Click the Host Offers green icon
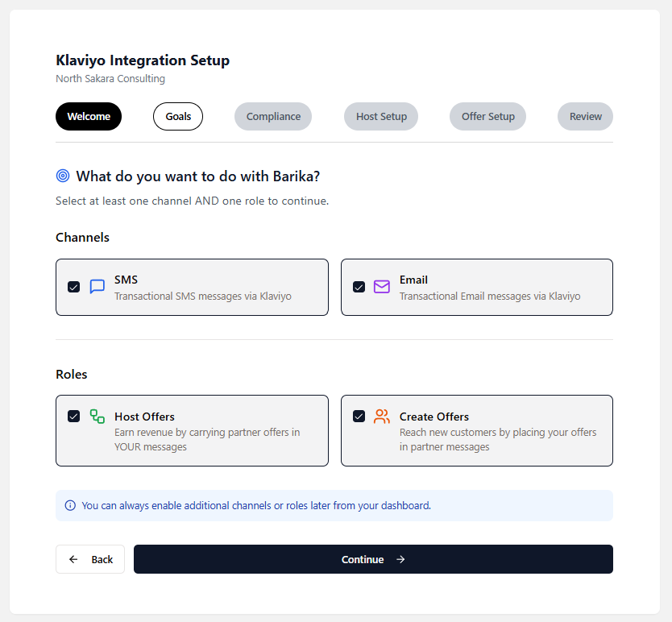This screenshot has height=622, width=672. click(97, 417)
